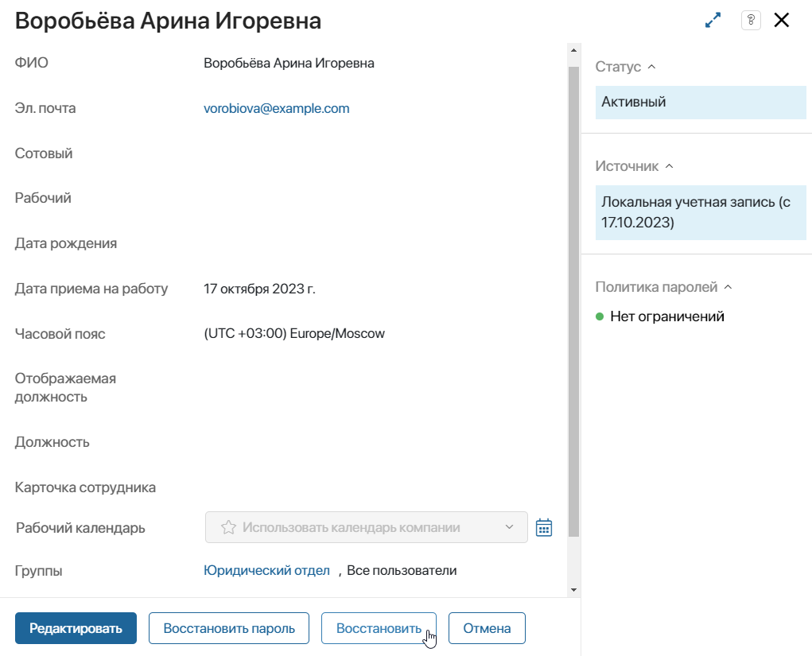This screenshot has height=656, width=812.
Task: Open the vorobiova@example.com email link
Action: pyautogui.click(x=277, y=108)
